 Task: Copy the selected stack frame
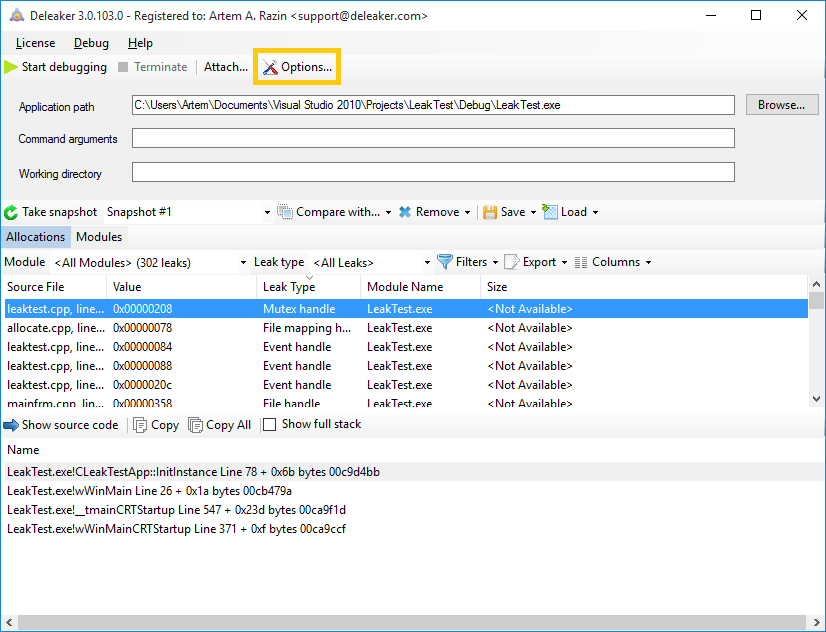click(x=155, y=424)
